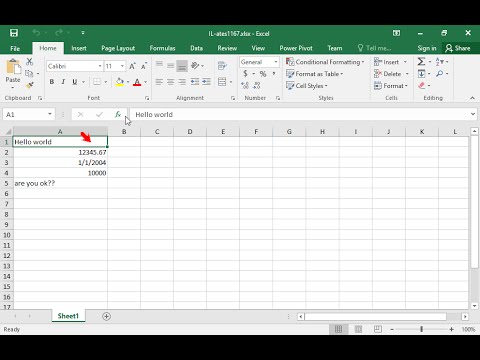Switch to the Insert tab
Image resolution: width=480 pixels, height=360 pixels.
click(79, 48)
